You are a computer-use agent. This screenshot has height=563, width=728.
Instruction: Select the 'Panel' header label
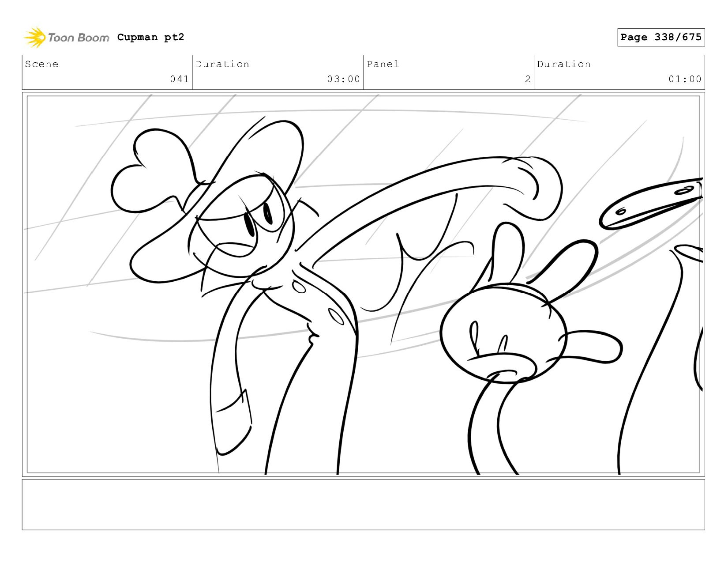[x=383, y=64]
